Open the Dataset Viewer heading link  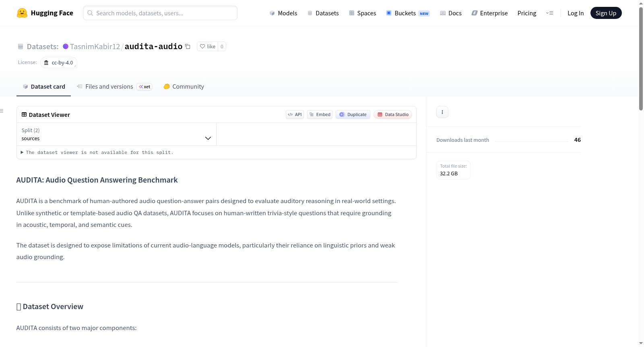coord(50,115)
